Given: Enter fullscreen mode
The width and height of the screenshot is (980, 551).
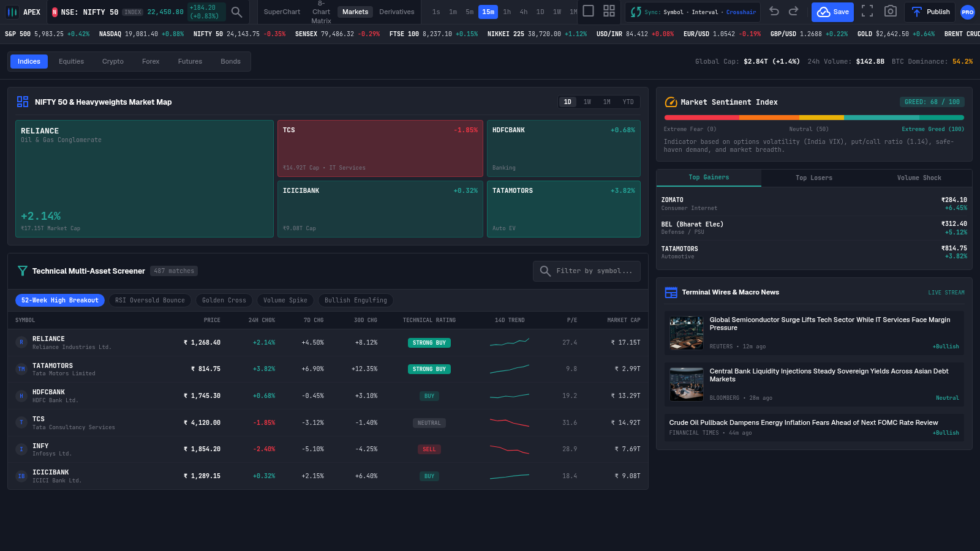Looking at the screenshot, I should [x=867, y=11].
